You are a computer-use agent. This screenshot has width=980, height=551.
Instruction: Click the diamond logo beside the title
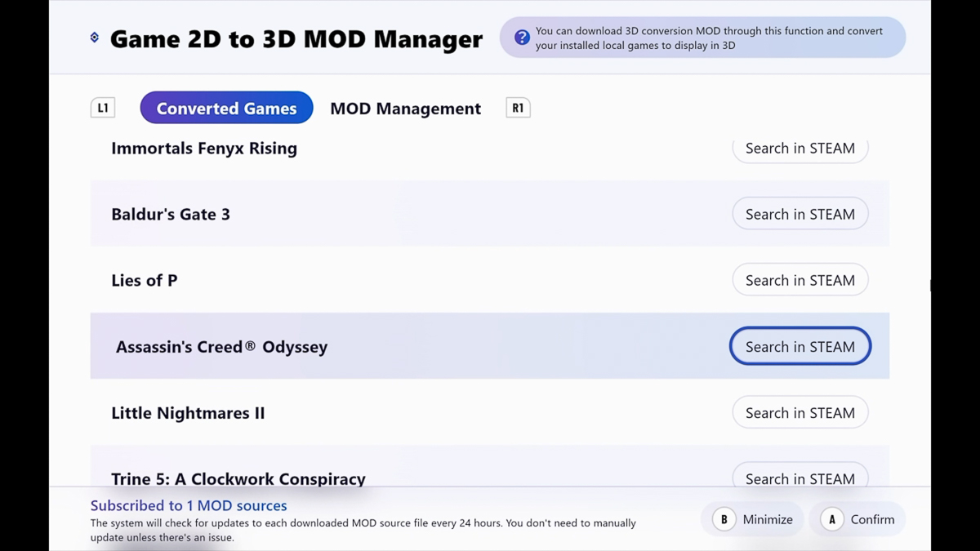pyautogui.click(x=95, y=38)
